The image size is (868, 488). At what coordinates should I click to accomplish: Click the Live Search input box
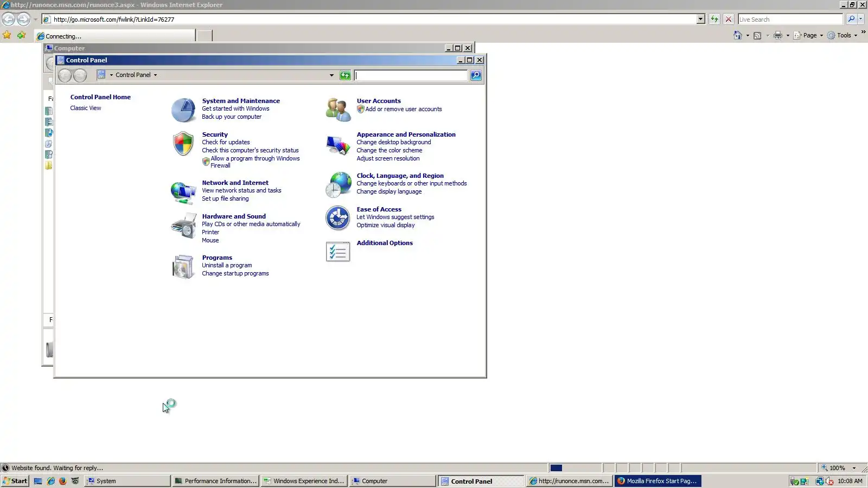tap(790, 19)
